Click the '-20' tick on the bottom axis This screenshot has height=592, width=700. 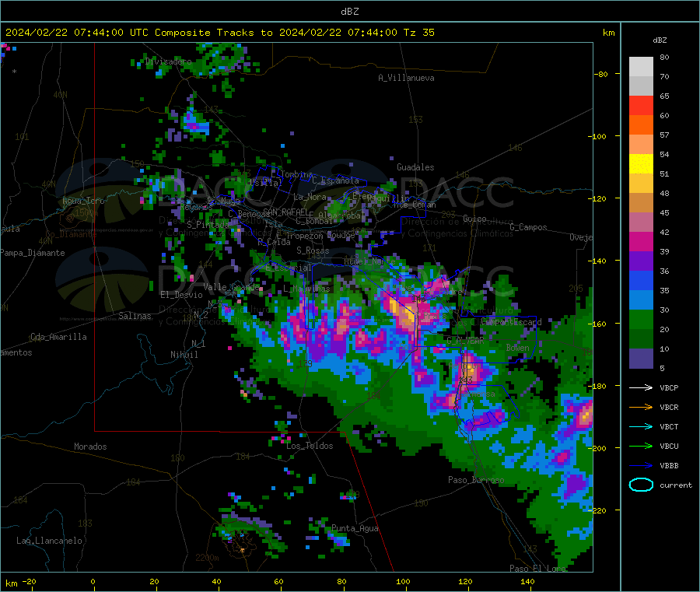[30, 582]
